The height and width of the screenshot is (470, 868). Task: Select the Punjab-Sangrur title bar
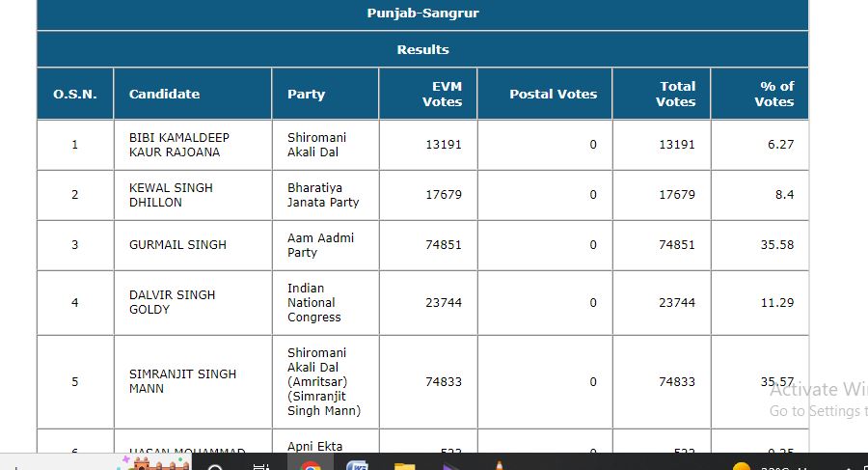click(x=422, y=14)
